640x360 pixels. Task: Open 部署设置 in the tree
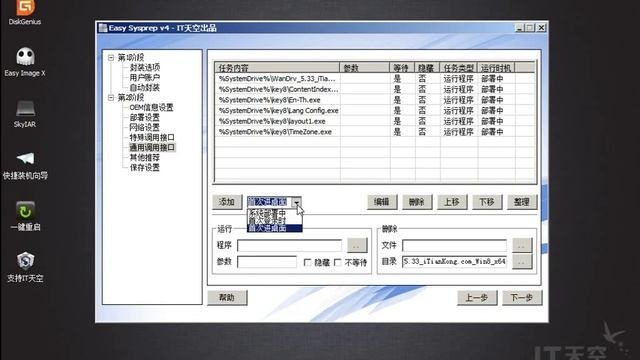[x=144, y=118]
